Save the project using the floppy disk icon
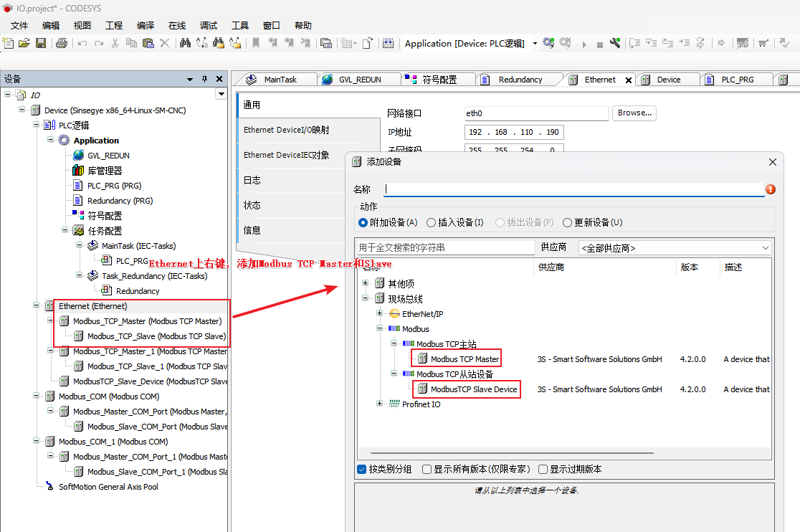Screen dimensions: 800x532 pos(41,43)
